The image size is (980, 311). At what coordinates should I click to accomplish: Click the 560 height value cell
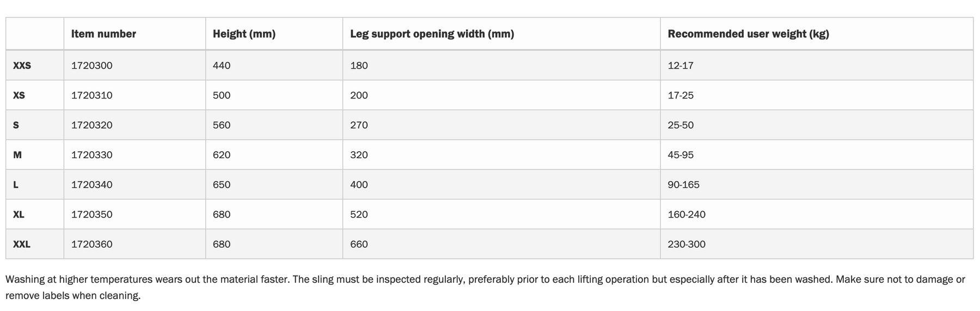222,125
